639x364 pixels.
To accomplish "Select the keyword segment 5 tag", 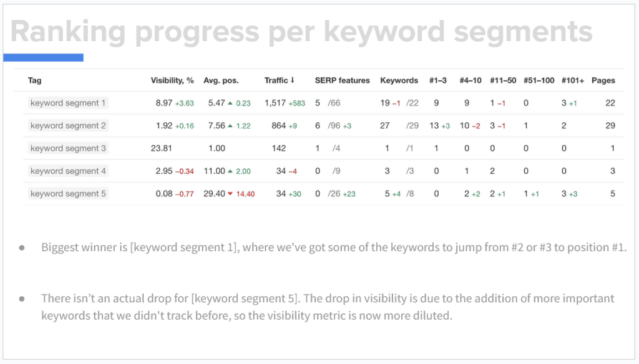I will (x=68, y=194).
